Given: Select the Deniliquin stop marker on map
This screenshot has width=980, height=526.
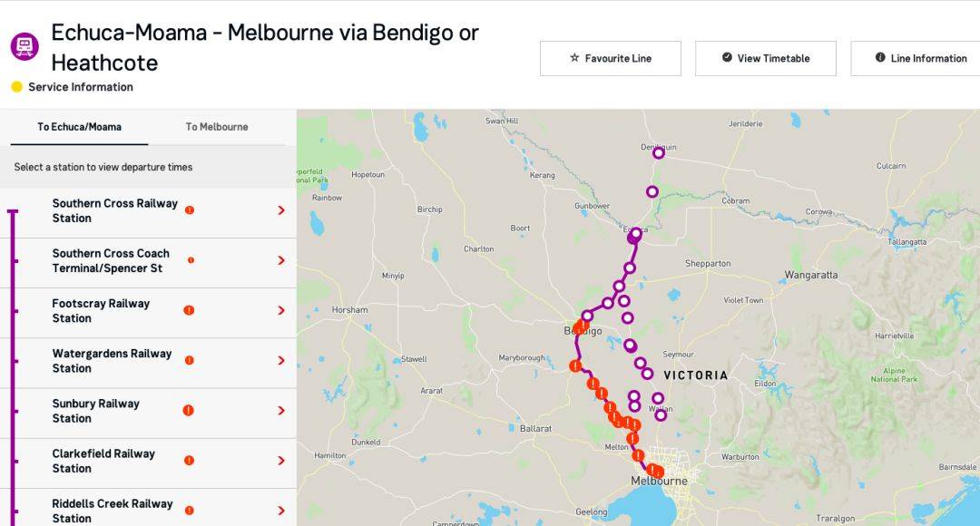Looking at the screenshot, I should [x=659, y=152].
